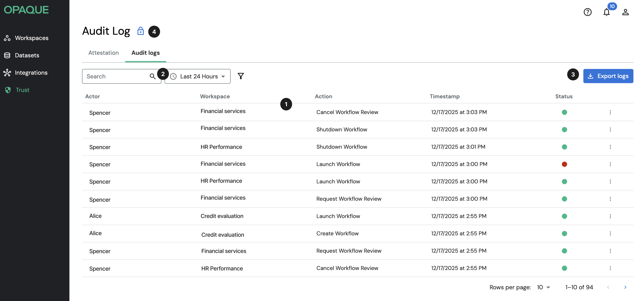644x301 pixels.
Task: Open Datasets from the sidebar
Action: point(27,55)
